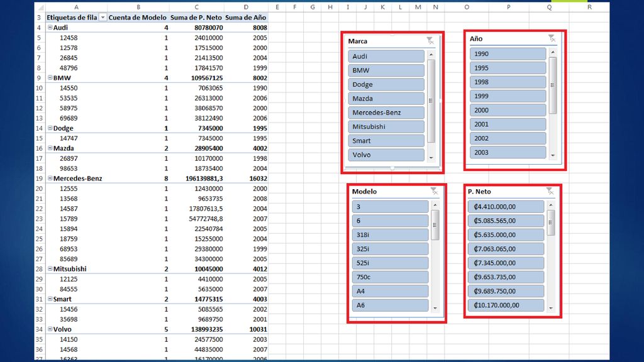
Task: Select price ₡4.410.000,00 in P. Neto slicer
Action: pos(506,206)
